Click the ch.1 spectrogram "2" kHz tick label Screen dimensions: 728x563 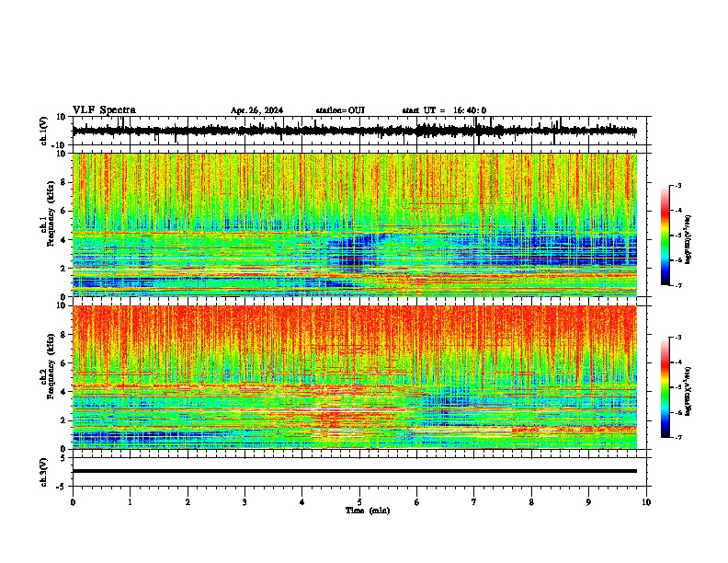click(63, 268)
